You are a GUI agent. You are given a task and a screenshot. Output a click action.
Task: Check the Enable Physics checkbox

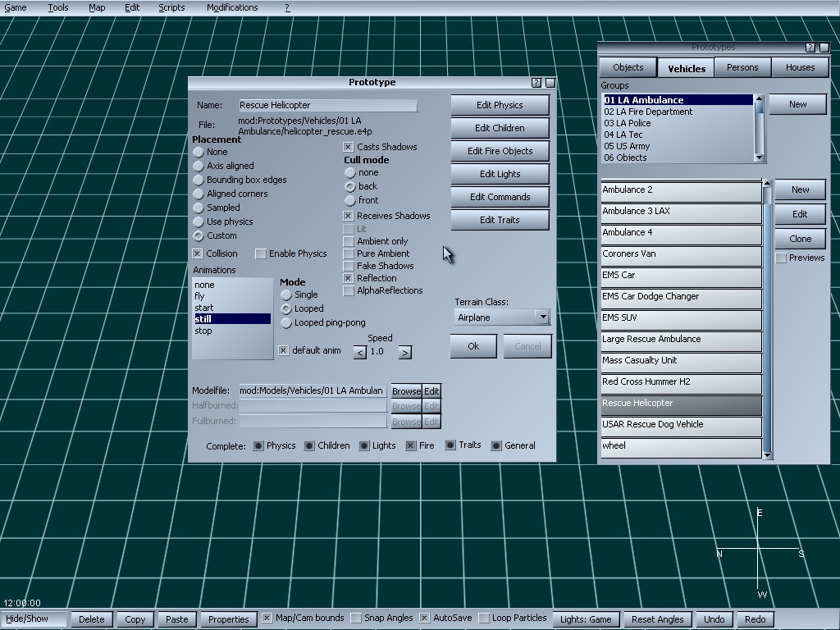tap(261, 254)
